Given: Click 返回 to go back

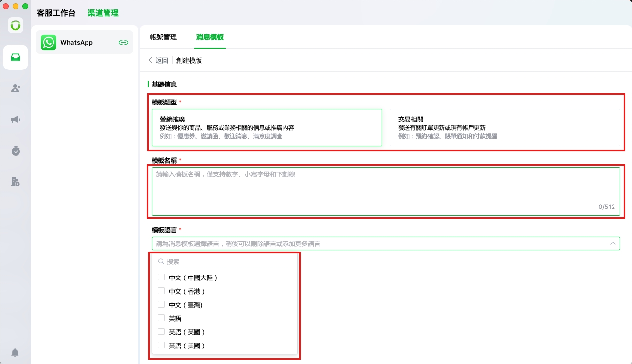Looking at the screenshot, I should click(x=158, y=61).
